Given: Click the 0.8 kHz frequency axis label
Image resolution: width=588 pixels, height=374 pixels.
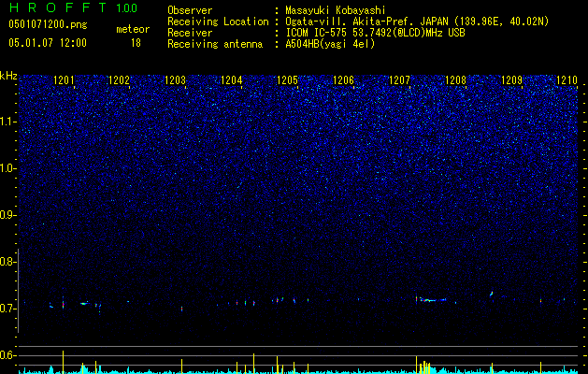Looking at the screenshot, I should coord(8,262).
